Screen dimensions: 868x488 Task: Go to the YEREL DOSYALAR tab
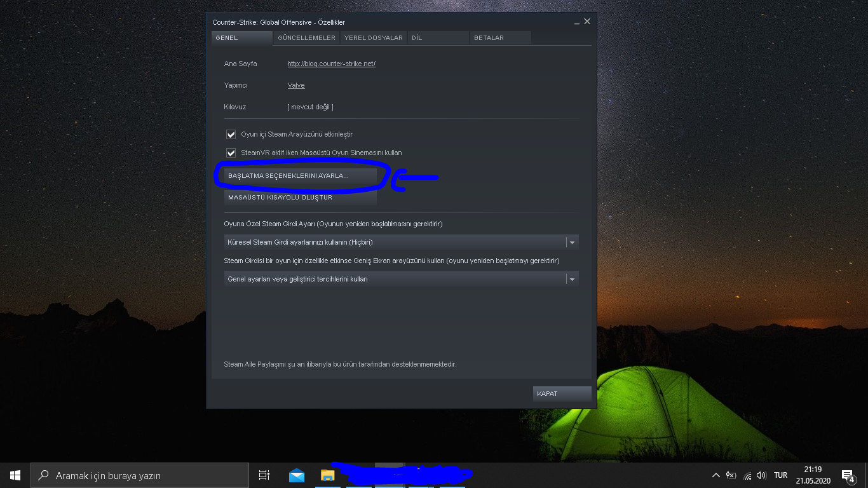click(374, 38)
